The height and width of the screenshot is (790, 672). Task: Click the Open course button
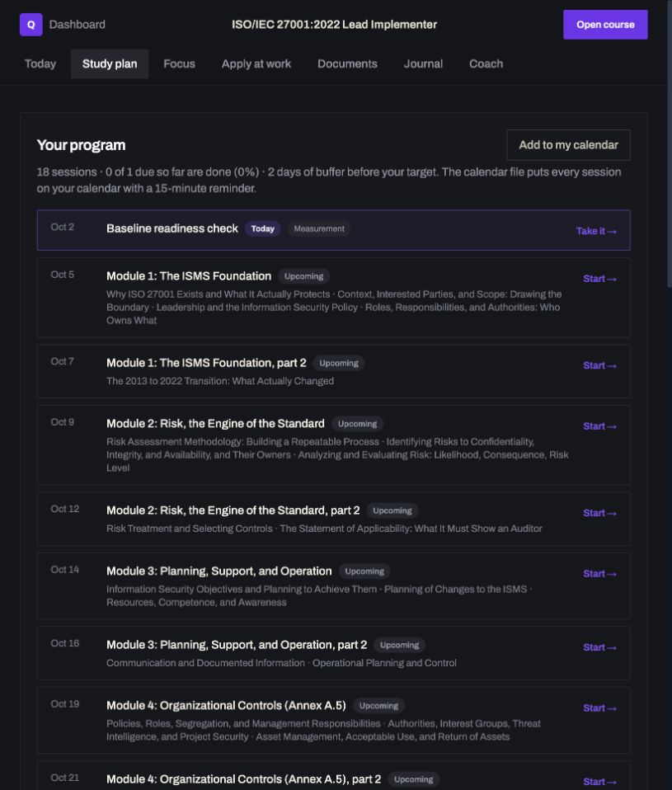(x=605, y=25)
